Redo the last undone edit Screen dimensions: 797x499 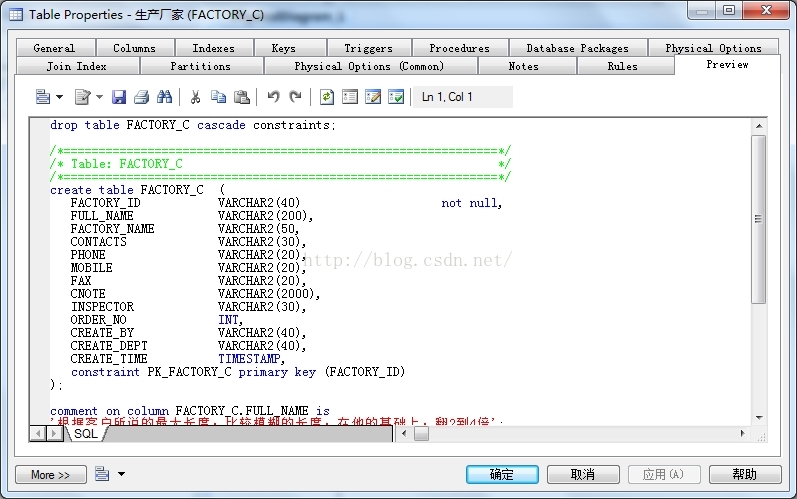[x=295, y=97]
